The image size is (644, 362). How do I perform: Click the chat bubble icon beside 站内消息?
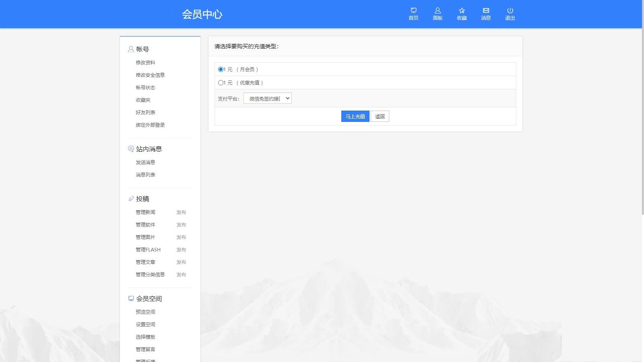click(x=130, y=148)
